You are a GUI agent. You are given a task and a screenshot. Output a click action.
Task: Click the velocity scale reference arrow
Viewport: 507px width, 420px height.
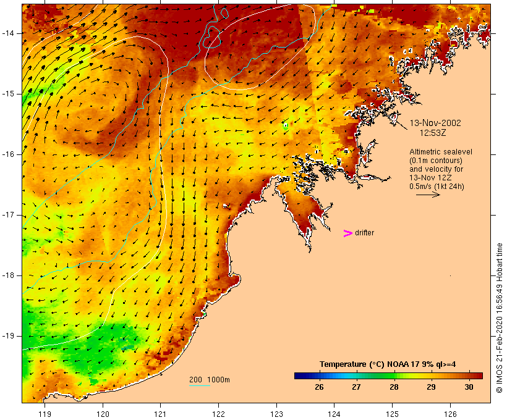point(428,195)
